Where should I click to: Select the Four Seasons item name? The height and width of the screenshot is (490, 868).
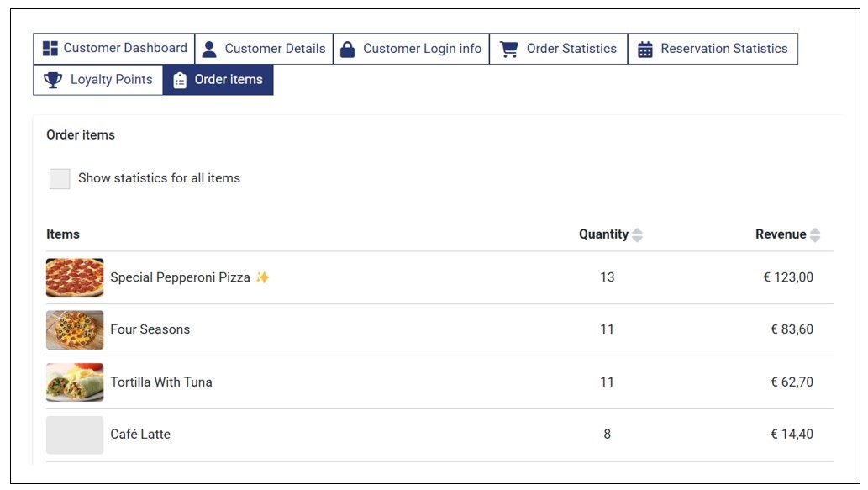[x=150, y=329]
